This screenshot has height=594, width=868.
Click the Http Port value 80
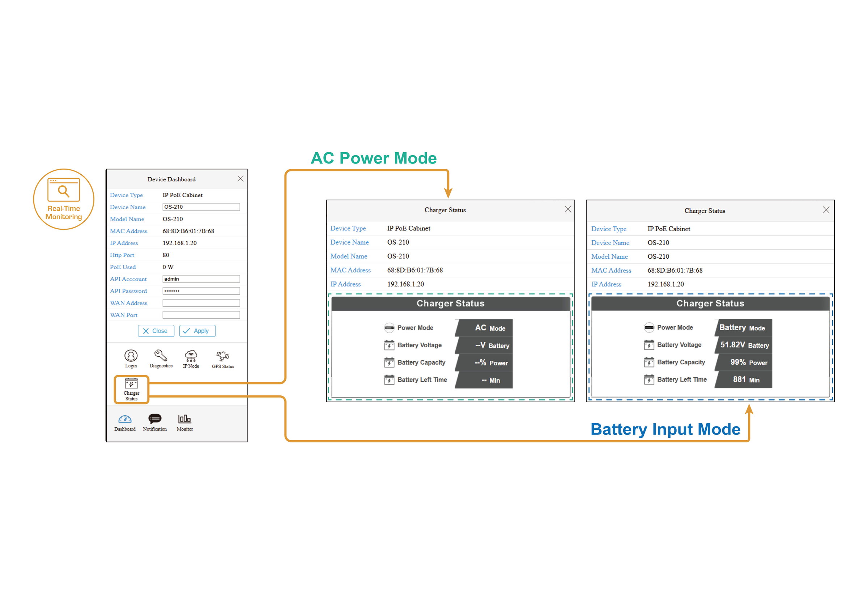coord(166,255)
